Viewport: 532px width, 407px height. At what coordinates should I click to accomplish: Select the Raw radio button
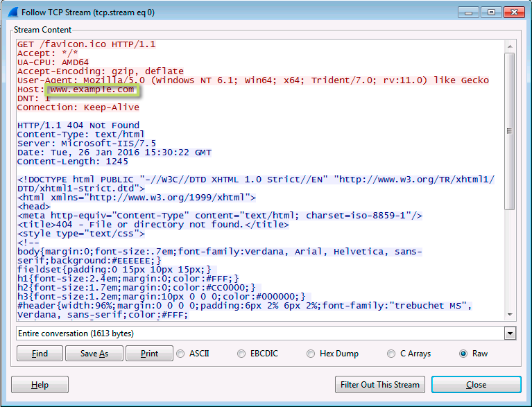click(x=463, y=354)
